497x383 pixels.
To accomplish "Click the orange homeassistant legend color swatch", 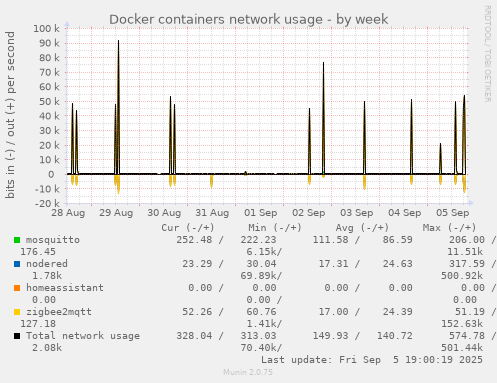I will coord(17,288).
